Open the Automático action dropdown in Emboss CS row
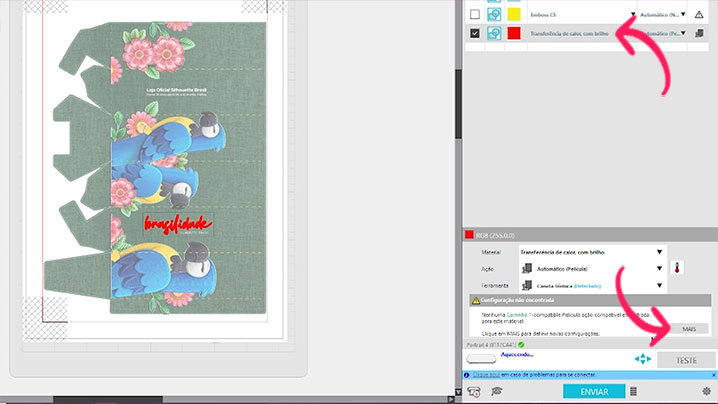This screenshot has height=404, width=718. pos(683,14)
